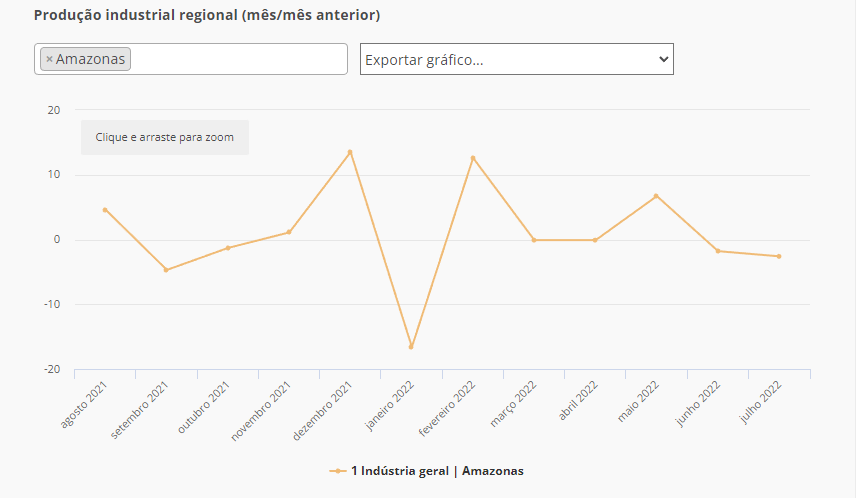
Task: Click the 'Clique e arraste para zoom' box
Action: [x=165, y=138]
